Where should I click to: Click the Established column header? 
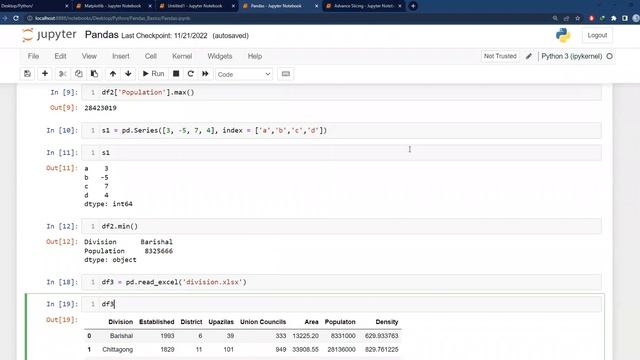click(157, 322)
